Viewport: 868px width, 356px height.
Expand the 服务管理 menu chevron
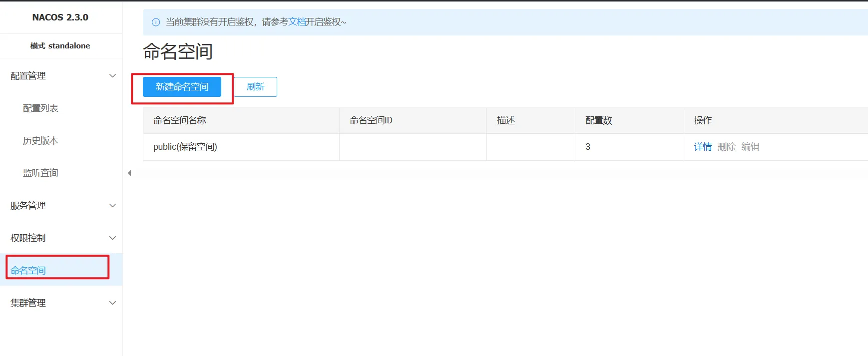(112, 206)
